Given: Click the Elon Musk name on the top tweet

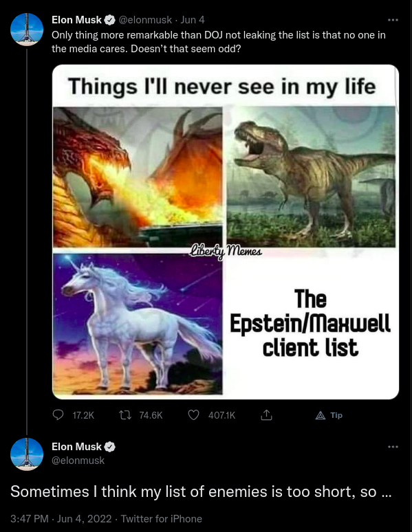Looking at the screenshot, I should pos(76,20).
